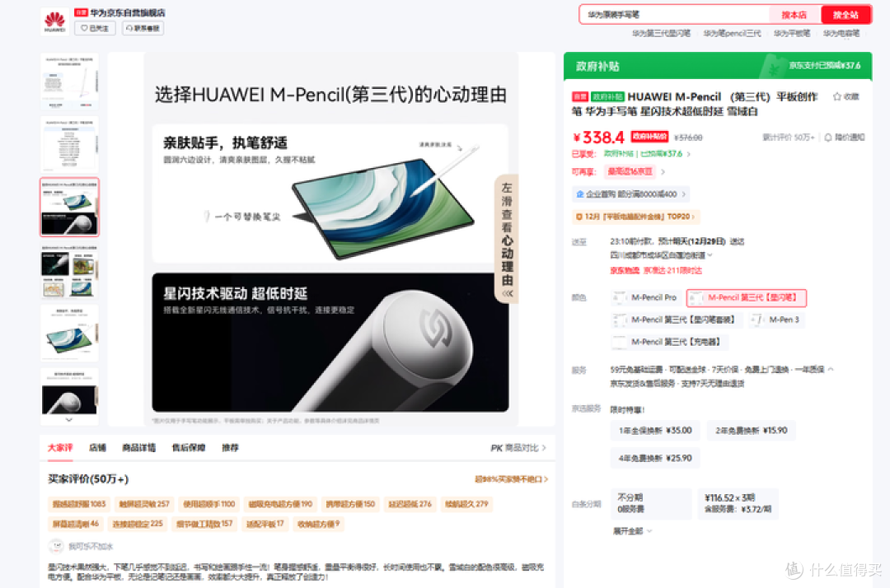
Task: Click the 左滑查看心动理由 side tab
Action: tap(507, 240)
